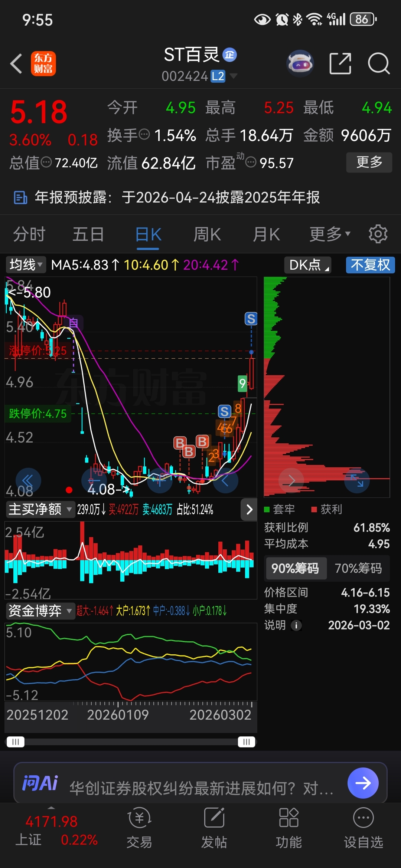Switch to 分时 tab
401x868 pixels.
[29, 234]
